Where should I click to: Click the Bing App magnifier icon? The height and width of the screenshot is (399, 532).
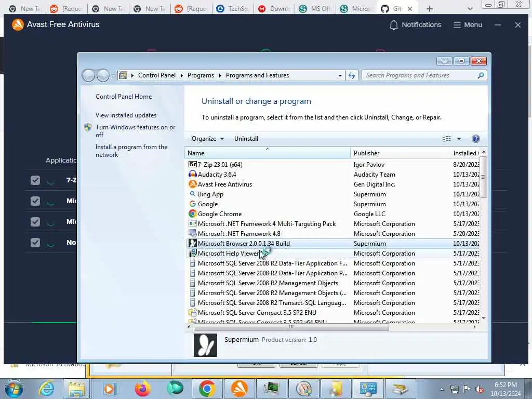tap(192, 194)
